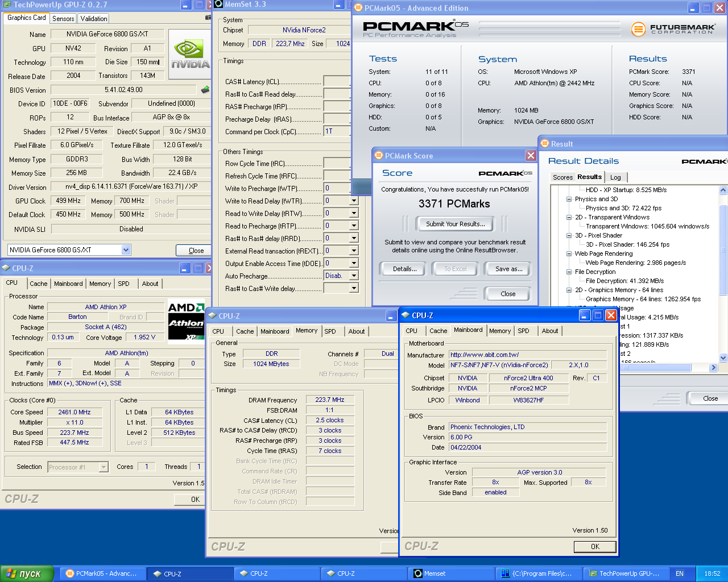The height and width of the screenshot is (582, 728).
Task: Click the PCMark Score dialog title icon
Action: coord(378,156)
